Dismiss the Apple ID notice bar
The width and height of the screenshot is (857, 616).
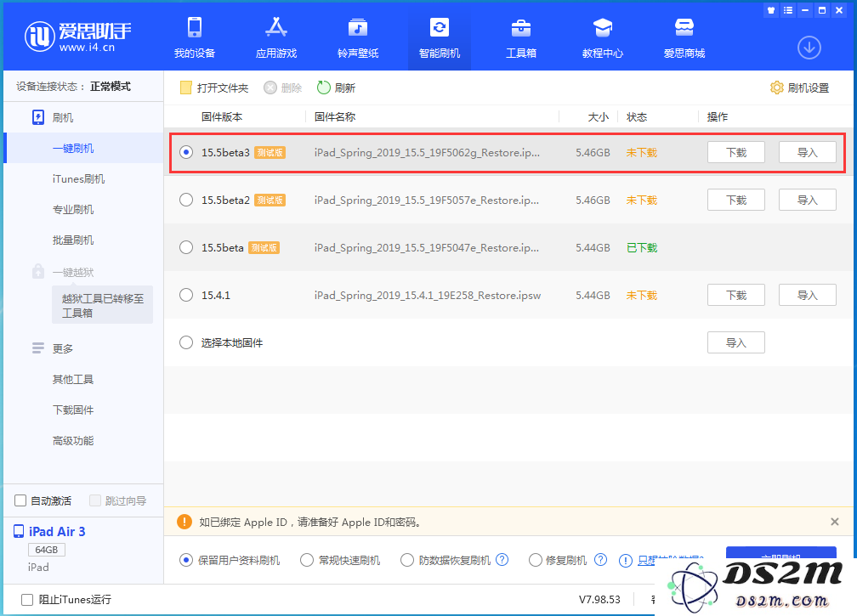click(835, 522)
